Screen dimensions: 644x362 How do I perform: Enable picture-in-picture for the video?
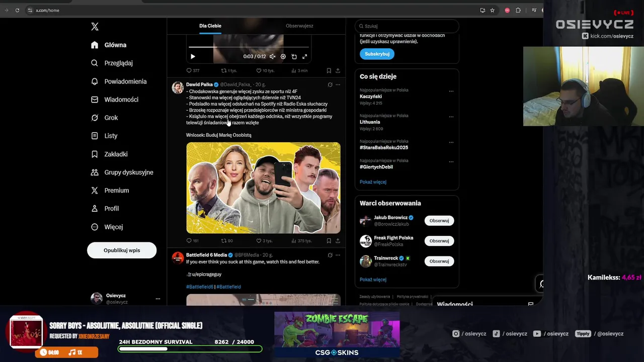tap(294, 56)
